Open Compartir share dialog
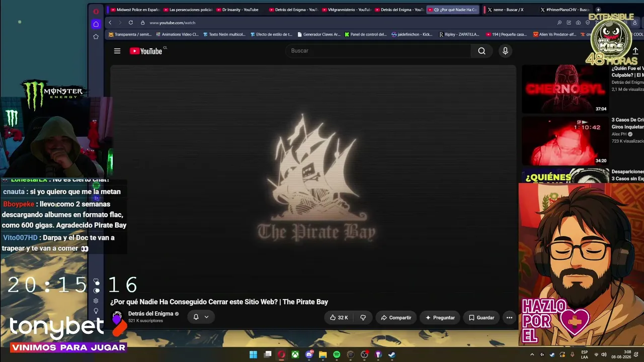The image size is (644, 362). (x=396, y=318)
